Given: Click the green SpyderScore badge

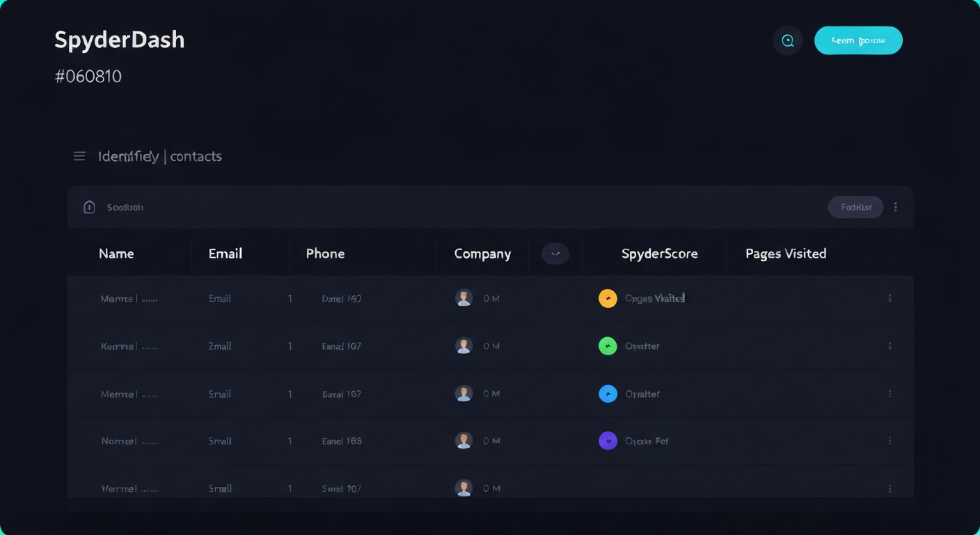Looking at the screenshot, I should 608,346.
